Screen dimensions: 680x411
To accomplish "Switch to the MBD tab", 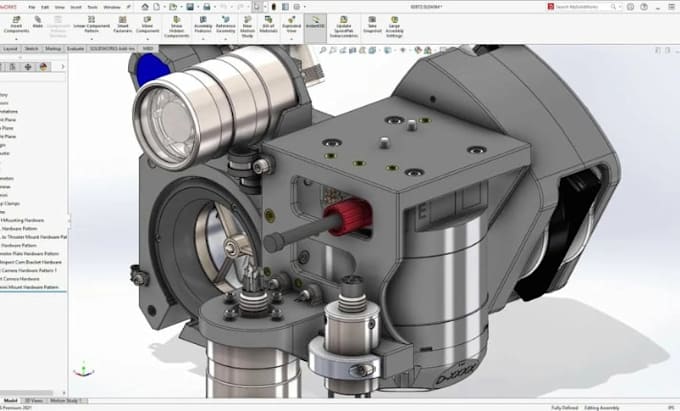I will point(147,49).
